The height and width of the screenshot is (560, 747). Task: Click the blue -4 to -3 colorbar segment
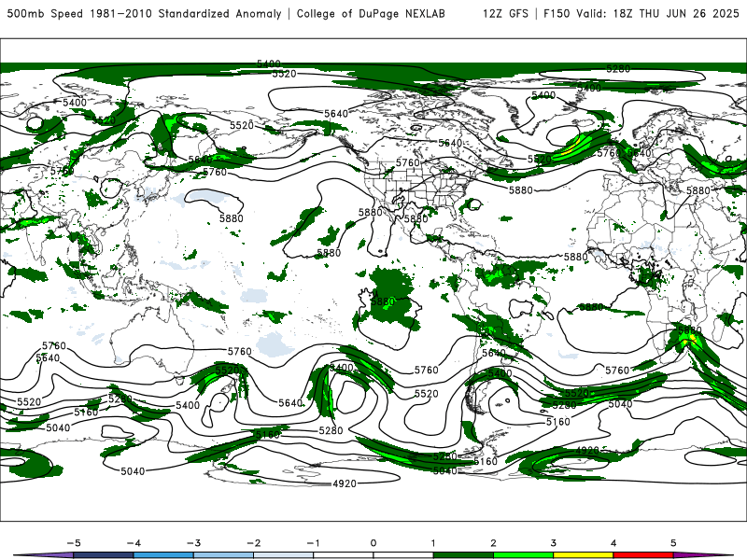163,555
